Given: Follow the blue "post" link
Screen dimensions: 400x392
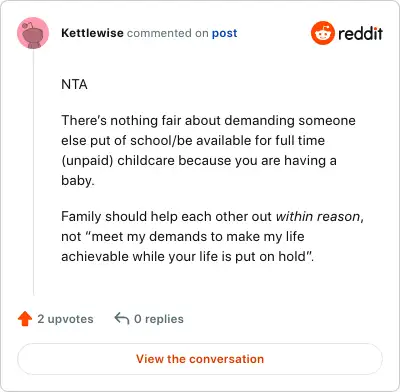Looking at the screenshot, I should (x=225, y=33).
